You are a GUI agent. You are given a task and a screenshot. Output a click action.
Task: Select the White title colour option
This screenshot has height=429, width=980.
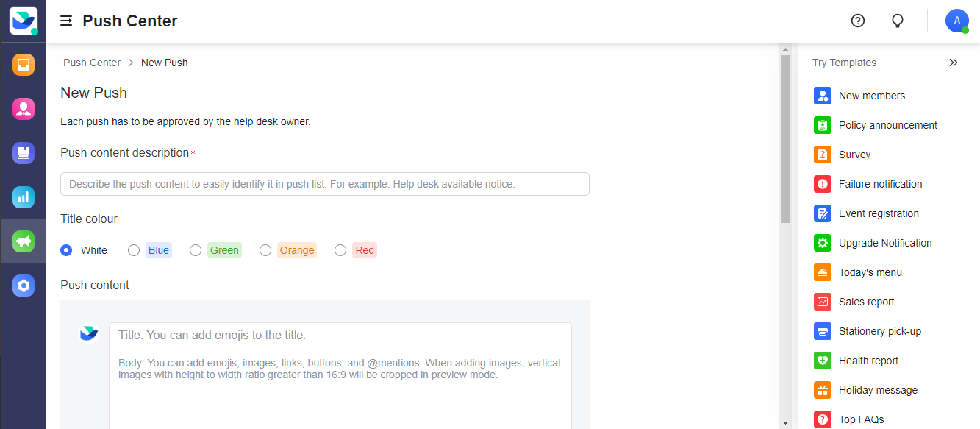(x=65, y=249)
